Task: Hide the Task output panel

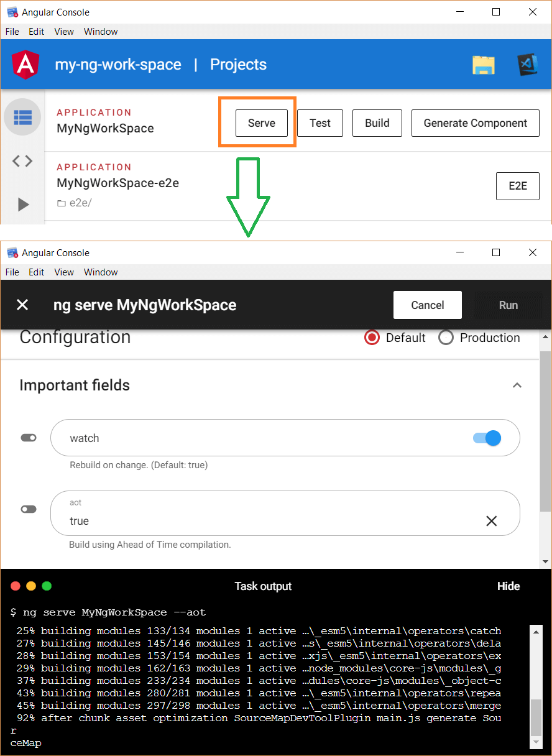Action: [508, 586]
